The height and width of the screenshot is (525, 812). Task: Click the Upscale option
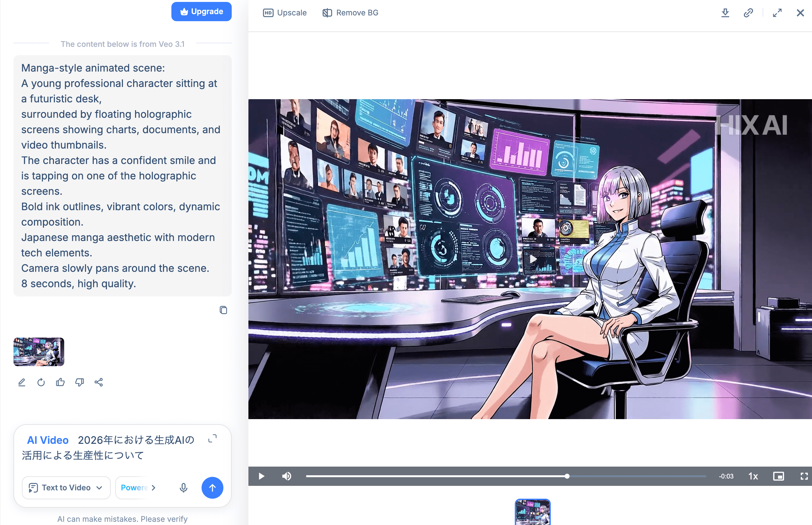pos(285,13)
